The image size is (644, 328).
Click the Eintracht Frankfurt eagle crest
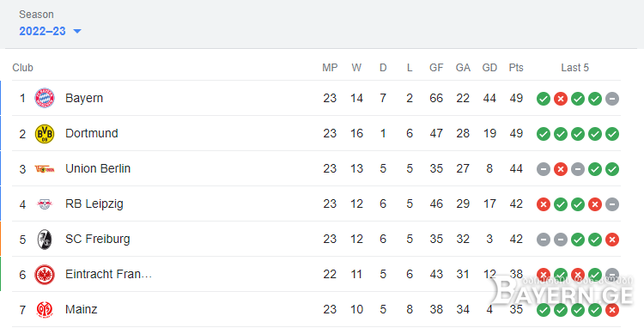pyautogui.click(x=45, y=275)
